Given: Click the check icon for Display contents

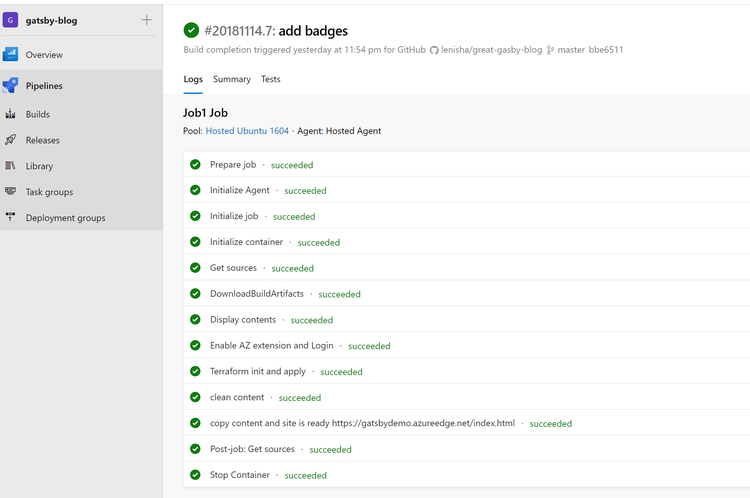Looking at the screenshot, I should pyautogui.click(x=195, y=320).
